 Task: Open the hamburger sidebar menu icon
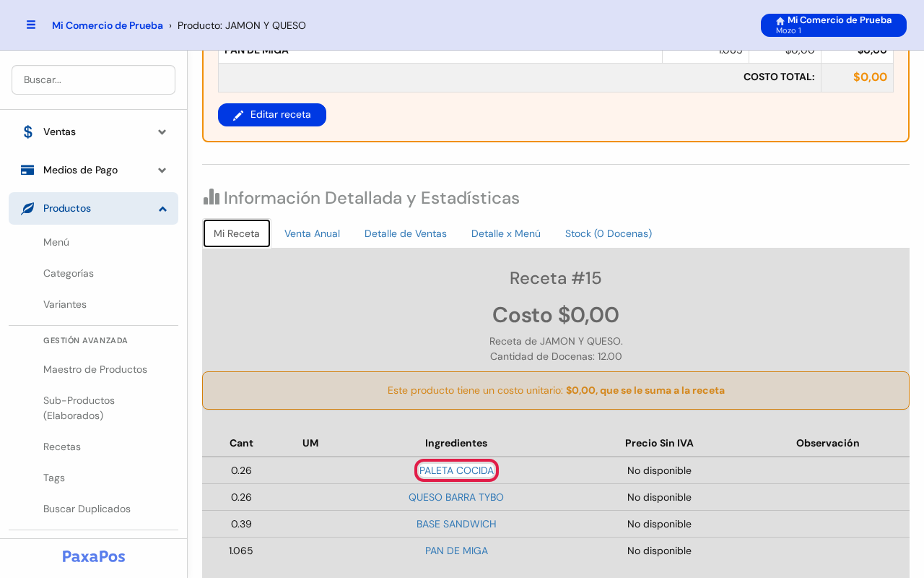coord(31,25)
